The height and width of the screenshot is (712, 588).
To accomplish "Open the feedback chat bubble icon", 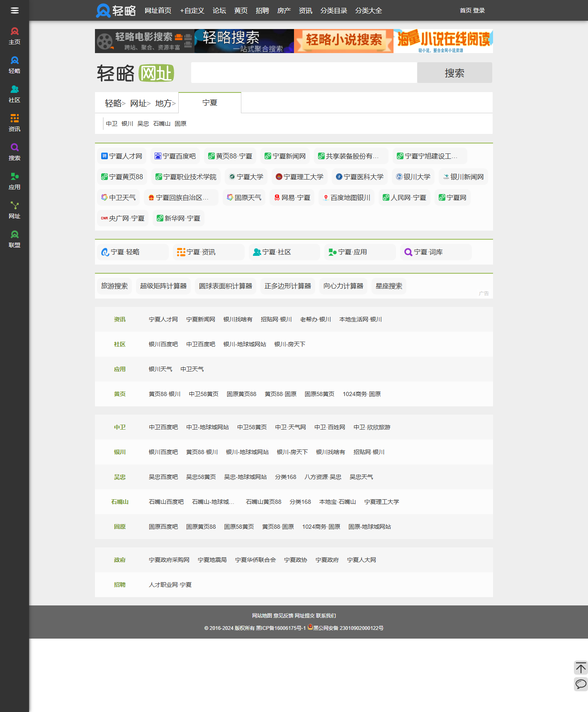I will click(x=581, y=684).
